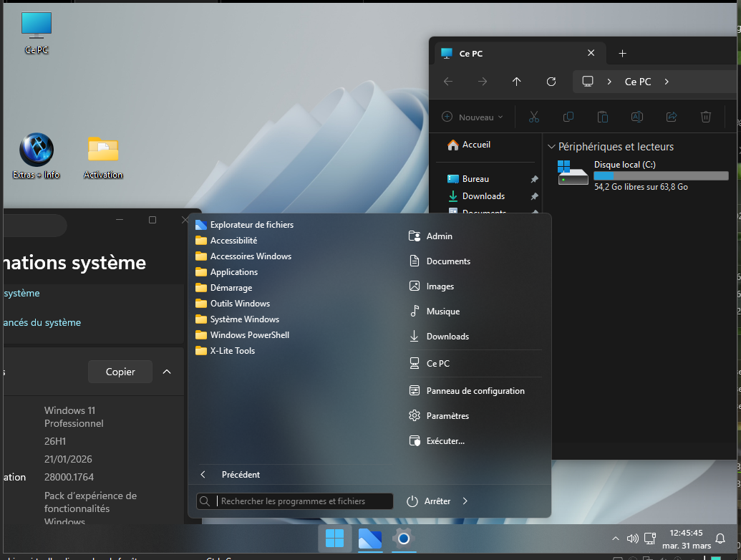
Task: Click the Cut scissors icon in explorer toolbar
Action: [x=534, y=117]
